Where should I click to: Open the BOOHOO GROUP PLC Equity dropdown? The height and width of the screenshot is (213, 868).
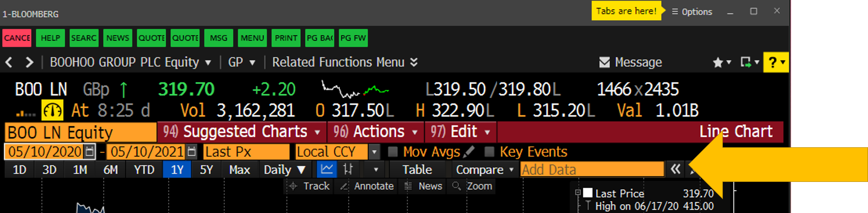pos(130,62)
